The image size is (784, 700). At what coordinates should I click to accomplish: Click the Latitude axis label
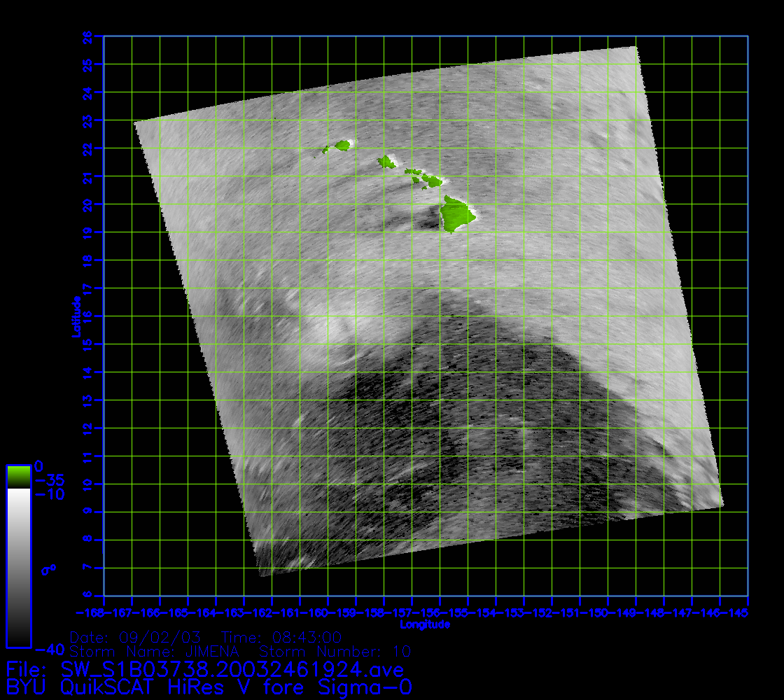[x=74, y=316]
